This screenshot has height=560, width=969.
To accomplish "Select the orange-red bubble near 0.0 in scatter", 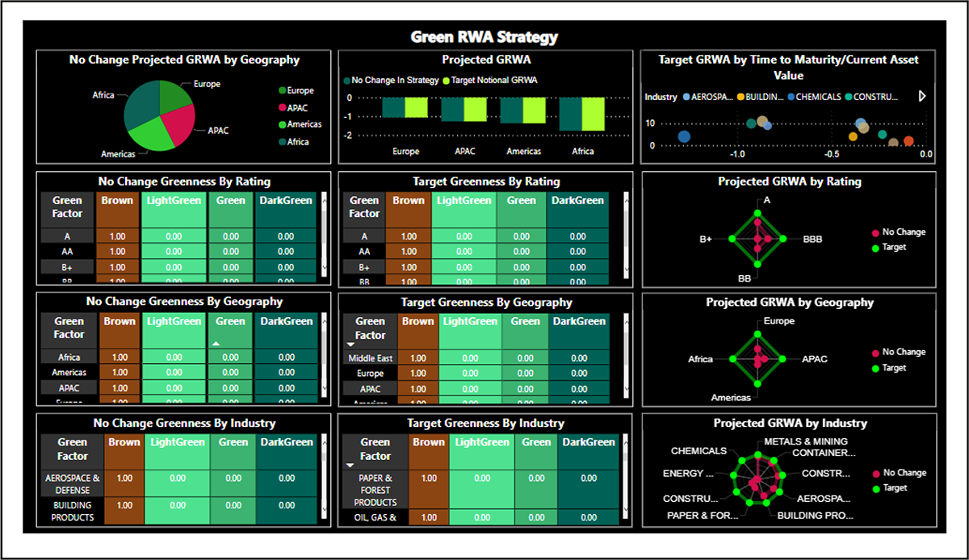I will point(908,141).
